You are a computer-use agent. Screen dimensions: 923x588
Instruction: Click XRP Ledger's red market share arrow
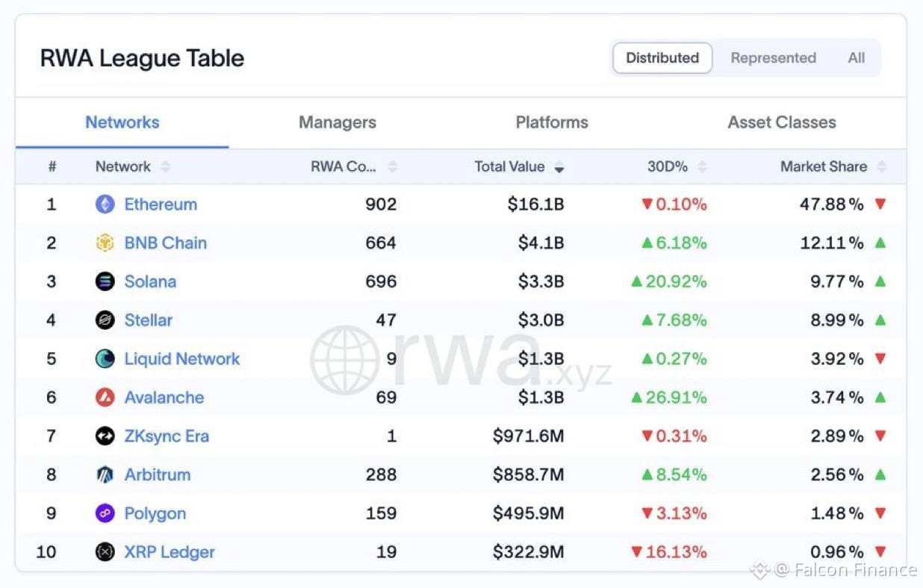(880, 552)
